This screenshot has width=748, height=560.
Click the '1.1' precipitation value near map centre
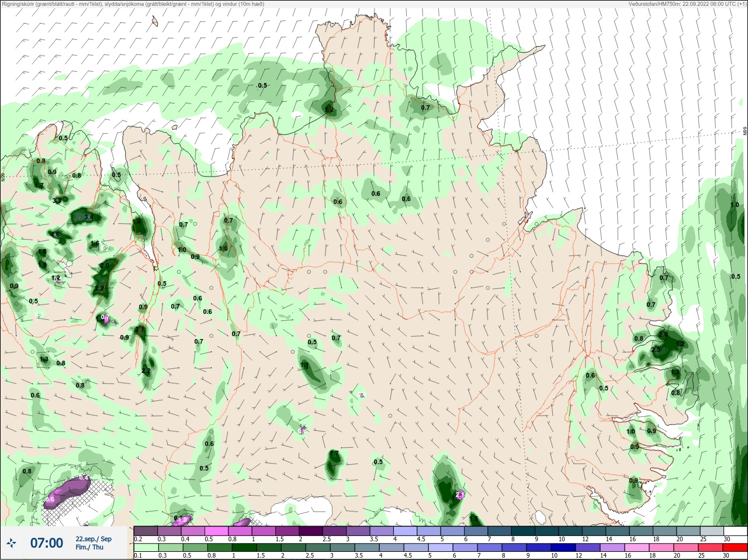coord(304,365)
